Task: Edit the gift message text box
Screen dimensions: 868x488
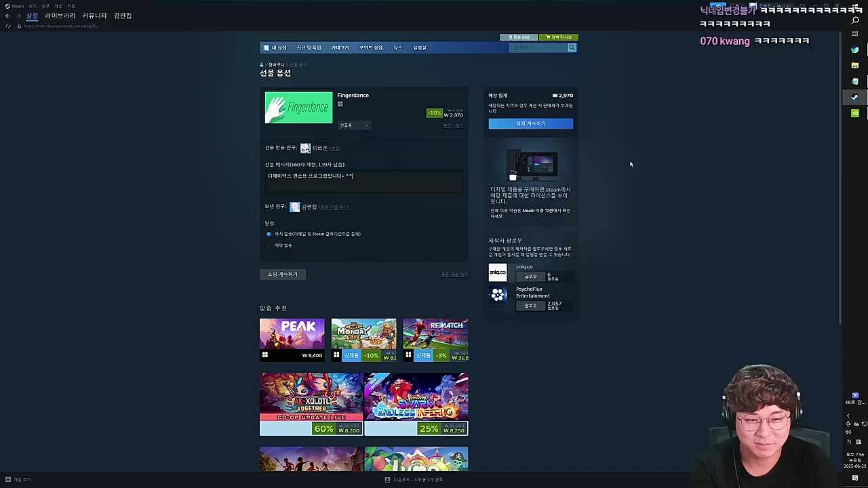Action: [x=364, y=180]
